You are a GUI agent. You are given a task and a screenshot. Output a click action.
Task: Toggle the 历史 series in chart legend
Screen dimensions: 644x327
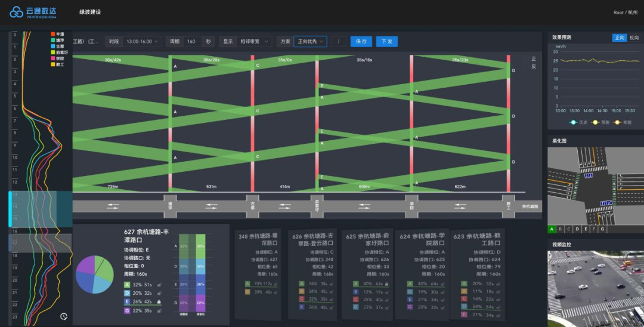tap(575, 122)
